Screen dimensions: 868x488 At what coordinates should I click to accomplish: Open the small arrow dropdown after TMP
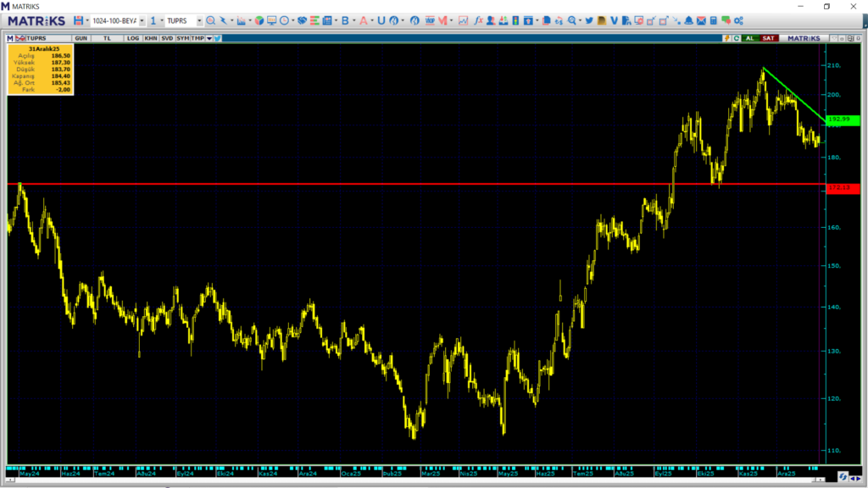pyautogui.click(x=209, y=38)
